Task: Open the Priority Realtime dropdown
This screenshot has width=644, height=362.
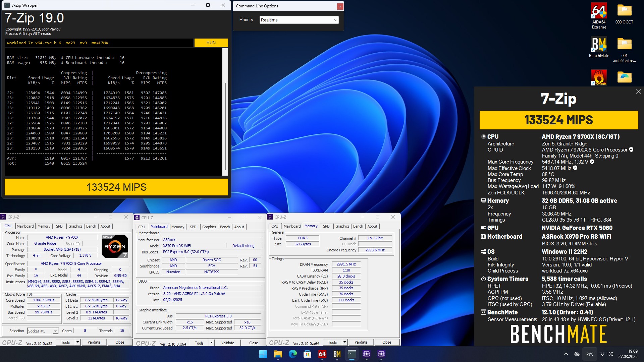Action: (299, 20)
